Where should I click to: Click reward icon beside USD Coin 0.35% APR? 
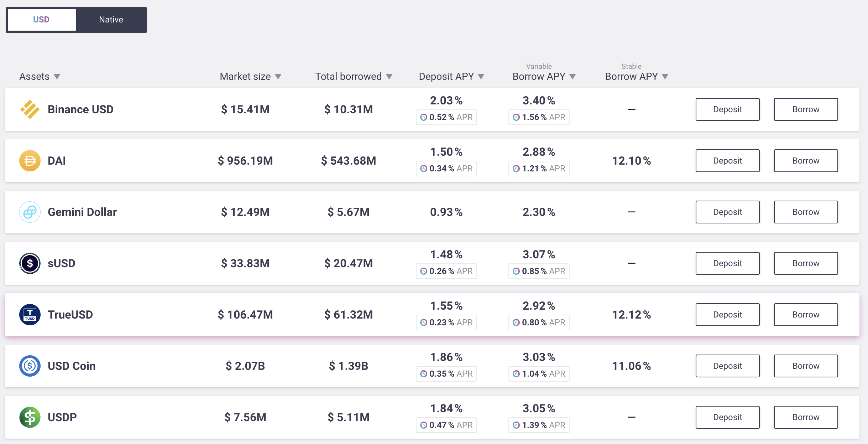tap(424, 374)
